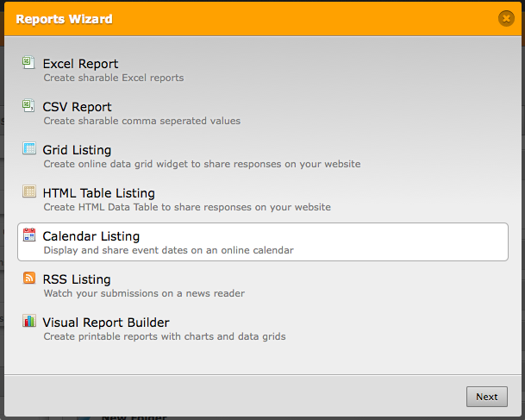Click the Excel Report spreadsheet icon
Viewport: 525px width, 420px height.
(28, 63)
